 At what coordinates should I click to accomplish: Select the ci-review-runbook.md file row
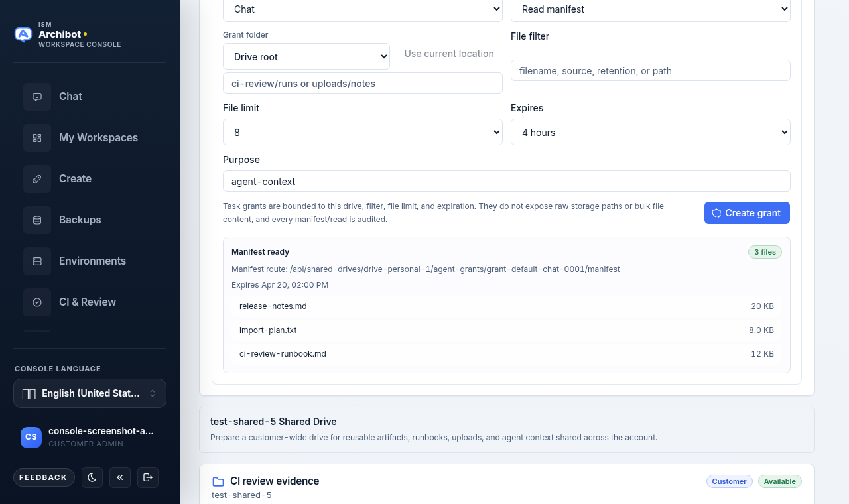click(507, 354)
